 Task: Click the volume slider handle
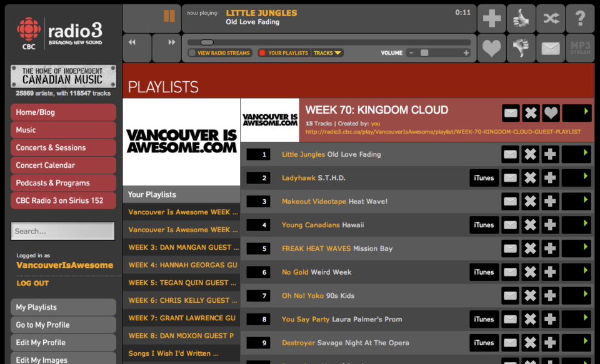pos(424,53)
